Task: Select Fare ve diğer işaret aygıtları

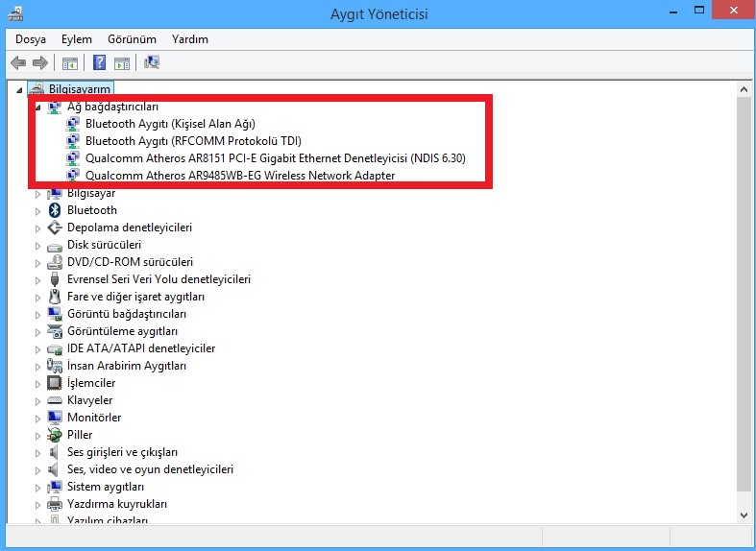Action: pos(135,297)
